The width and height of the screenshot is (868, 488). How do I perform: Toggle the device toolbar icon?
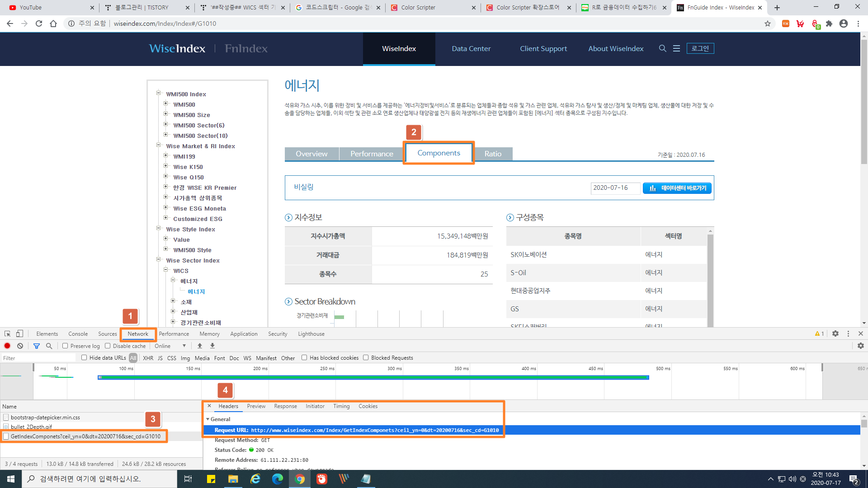pyautogui.click(x=19, y=333)
